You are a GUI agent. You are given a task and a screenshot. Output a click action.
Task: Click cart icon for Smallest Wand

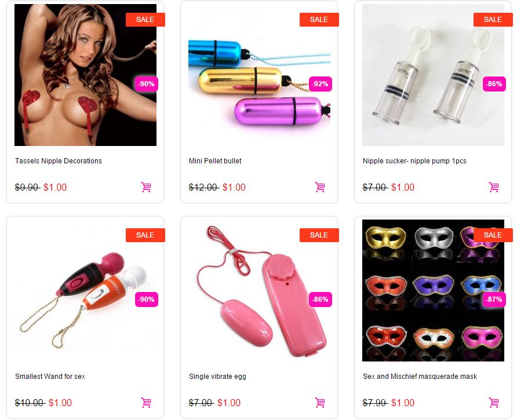tap(146, 403)
